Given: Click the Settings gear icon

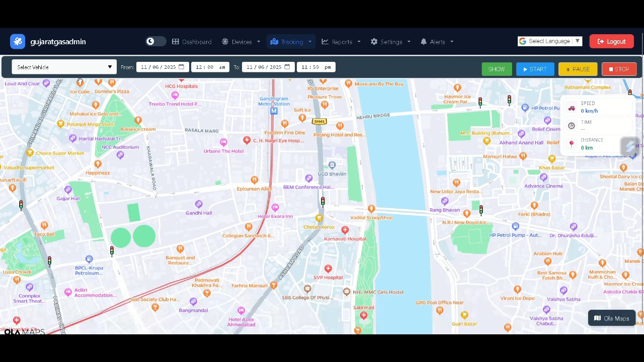Looking at the screenshot, I should click(x=373, y=42).
